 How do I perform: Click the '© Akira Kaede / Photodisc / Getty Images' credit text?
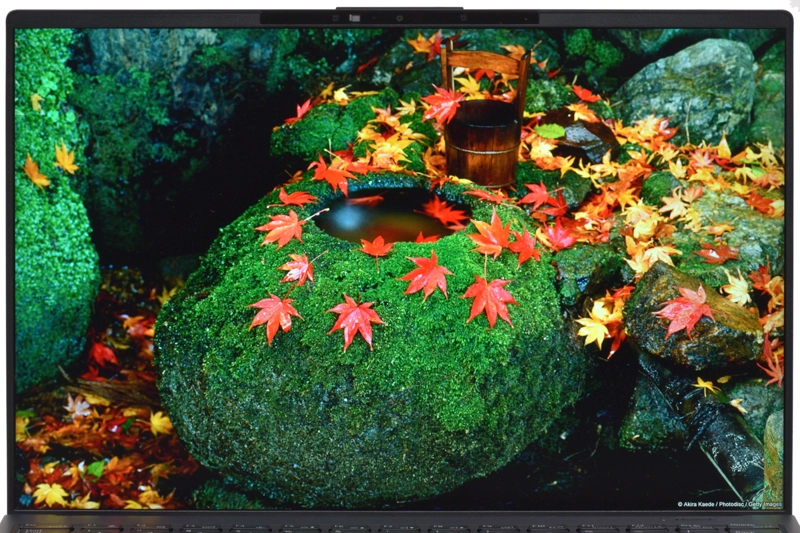[729, 504]
